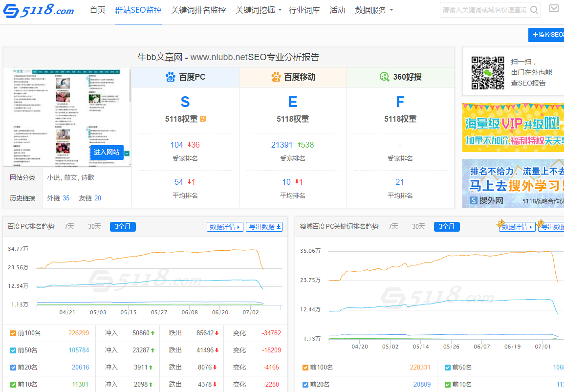564x392 pixels.
Task: Click the 百度PC 平均排名 value 54
Action: [179, 182]
